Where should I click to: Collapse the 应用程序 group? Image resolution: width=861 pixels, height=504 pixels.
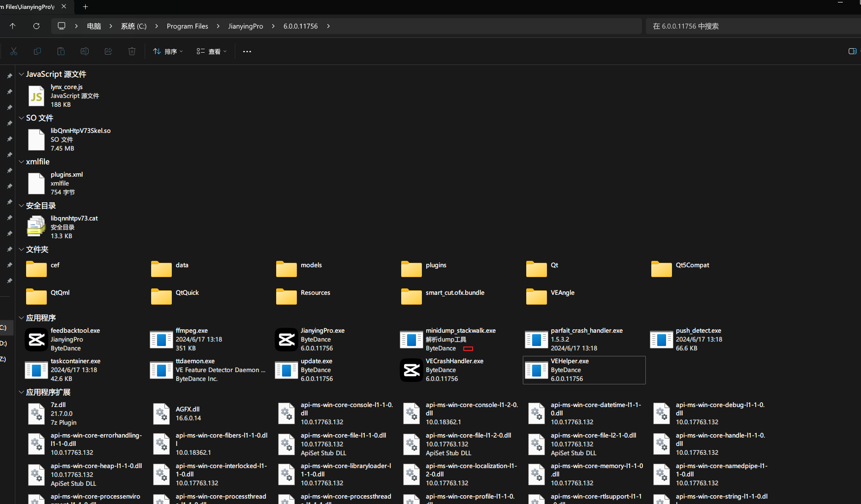point(21,318)
